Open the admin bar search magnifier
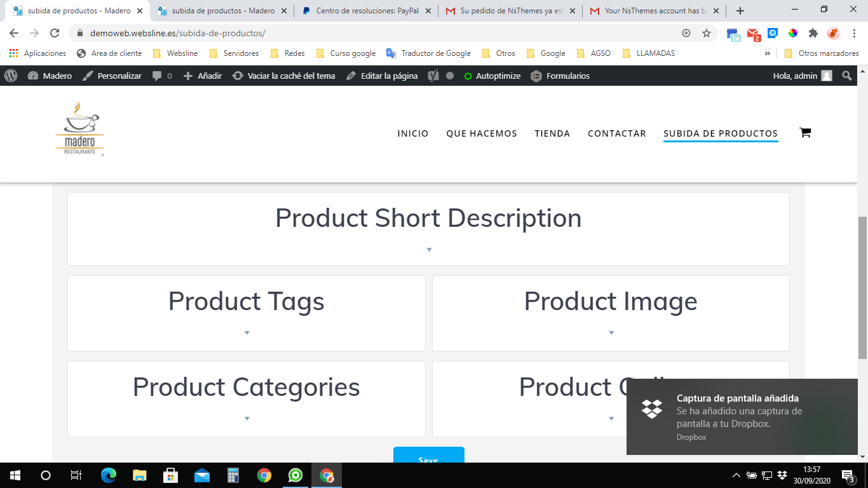The width and height of the screenshot is (868, 488). point(846,76)
